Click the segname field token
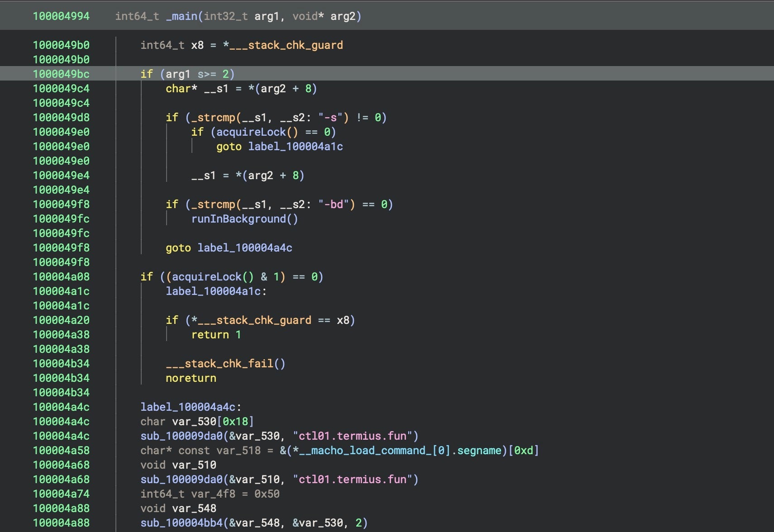The image size is (774, 532). (x=479, y=451)
